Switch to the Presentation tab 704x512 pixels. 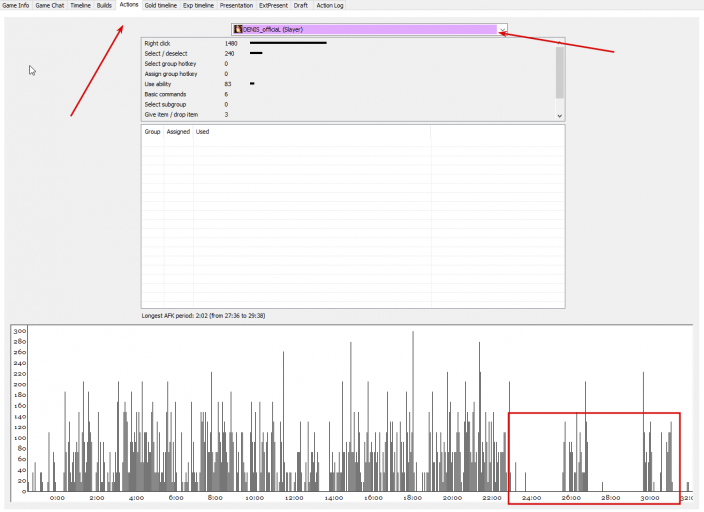tap(237, 5)
